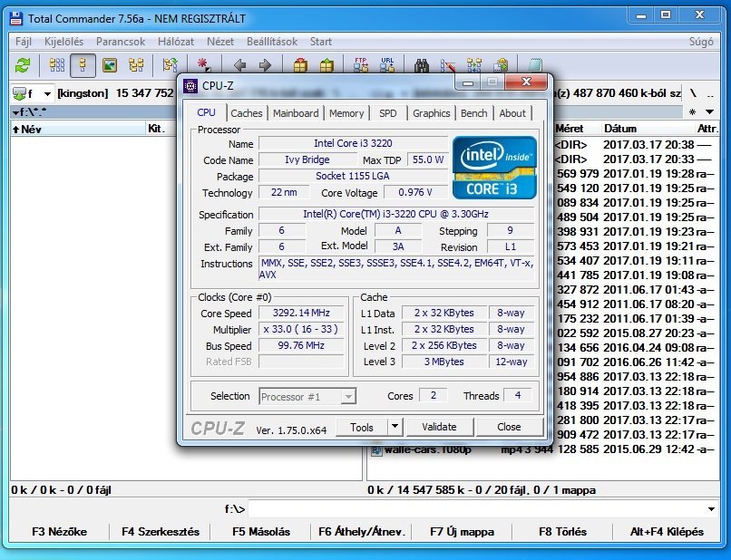This screenshot has height=560, width=731.
Task: Click the red star toolbar icon
Action: [x=203, y=64]
